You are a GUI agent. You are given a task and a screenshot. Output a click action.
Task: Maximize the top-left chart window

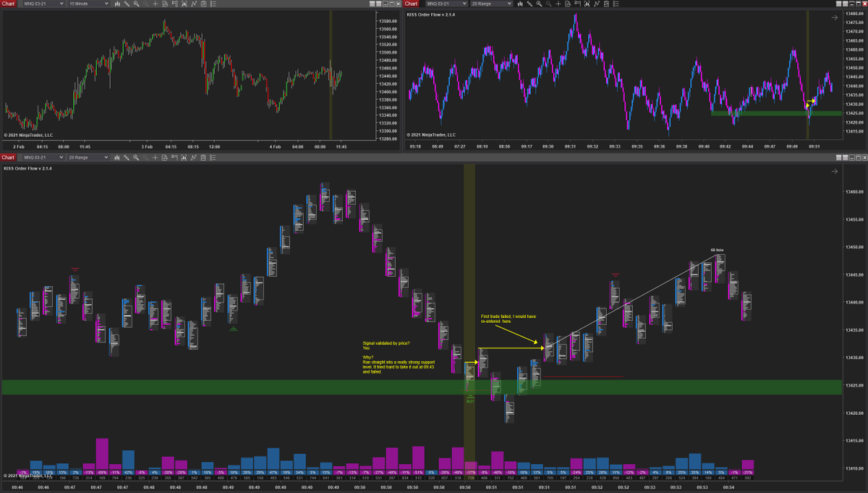pos(392,4)
